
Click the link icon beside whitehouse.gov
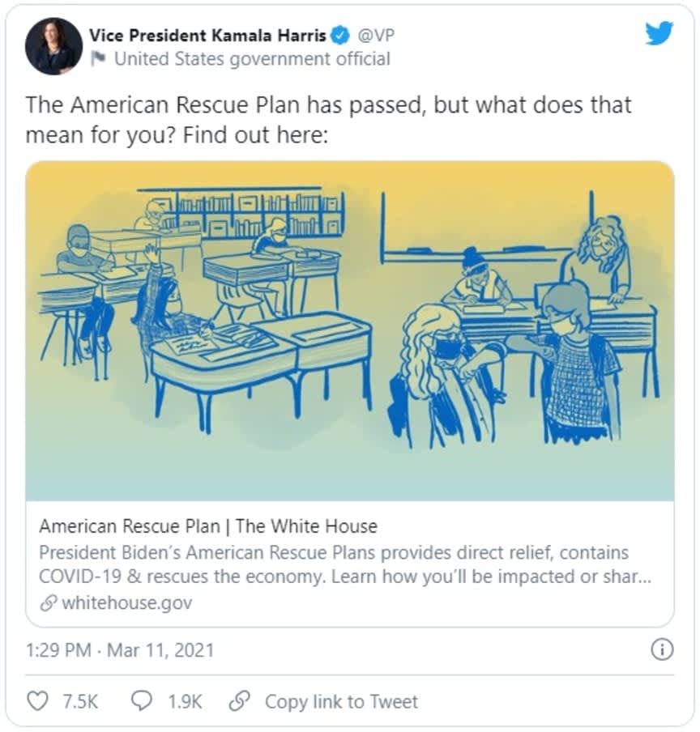[48, 603]
